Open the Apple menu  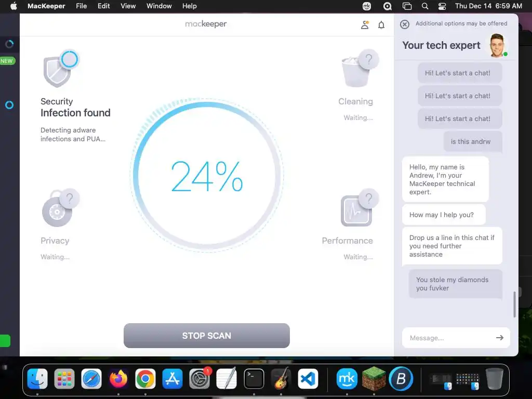13,6
